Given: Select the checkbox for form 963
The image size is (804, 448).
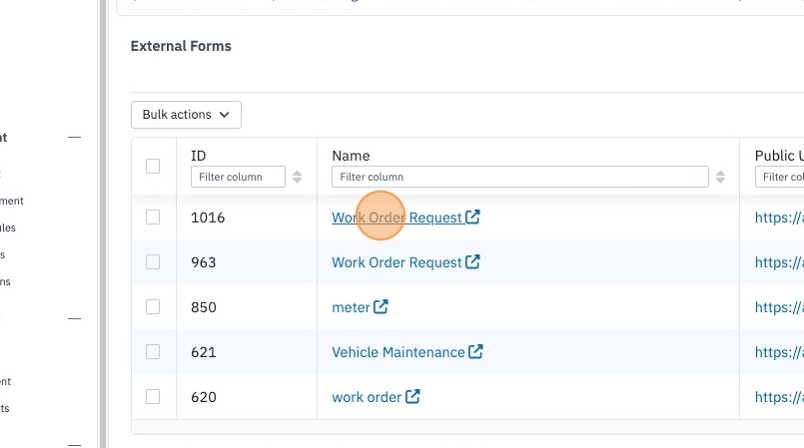Looking at the screenshot, I should [x=153, y=262].
